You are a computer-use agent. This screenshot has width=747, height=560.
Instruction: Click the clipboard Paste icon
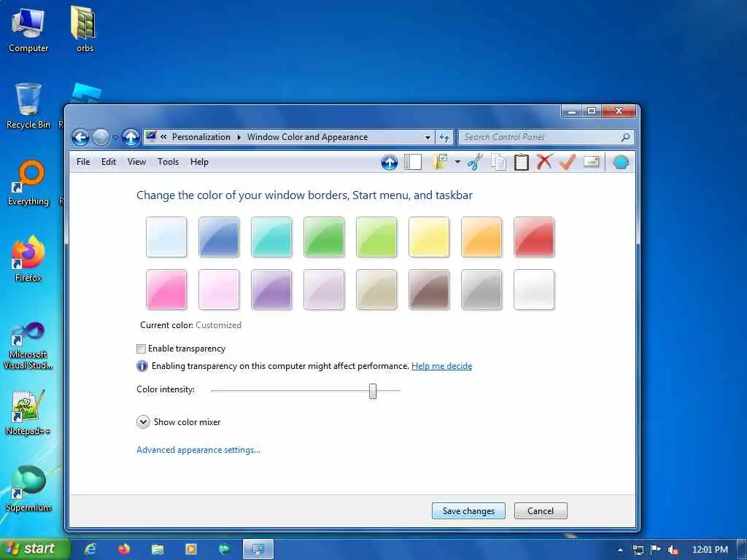[x=521, y=162]
